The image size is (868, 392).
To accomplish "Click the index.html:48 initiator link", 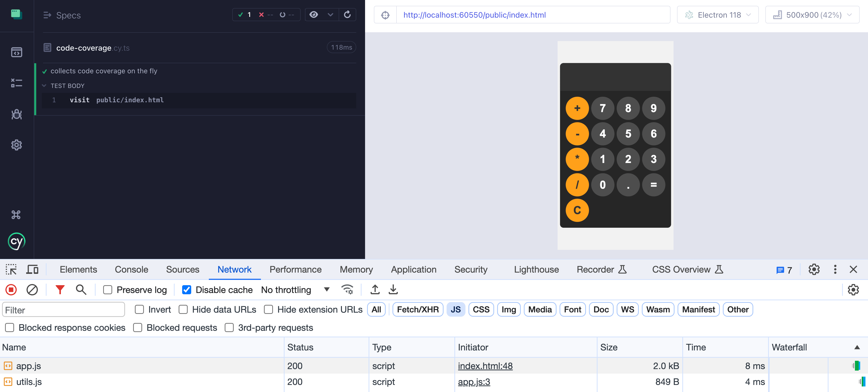I will (486, 365).
